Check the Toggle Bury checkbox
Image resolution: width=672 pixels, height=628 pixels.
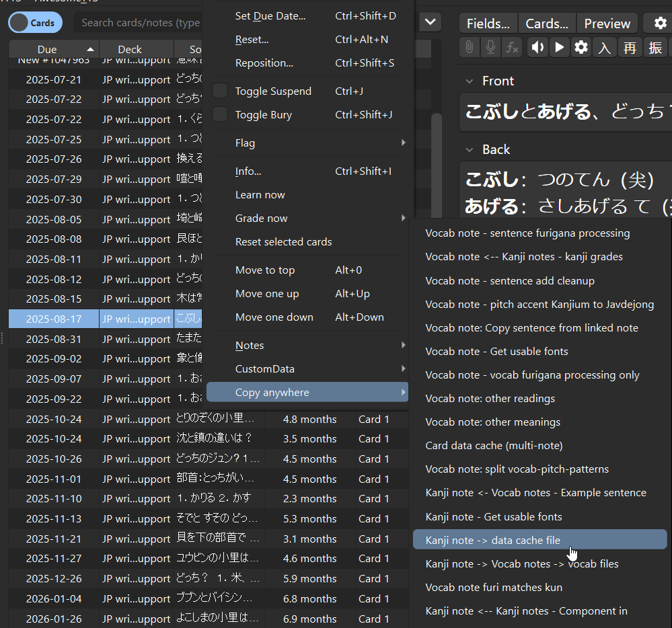220,114
